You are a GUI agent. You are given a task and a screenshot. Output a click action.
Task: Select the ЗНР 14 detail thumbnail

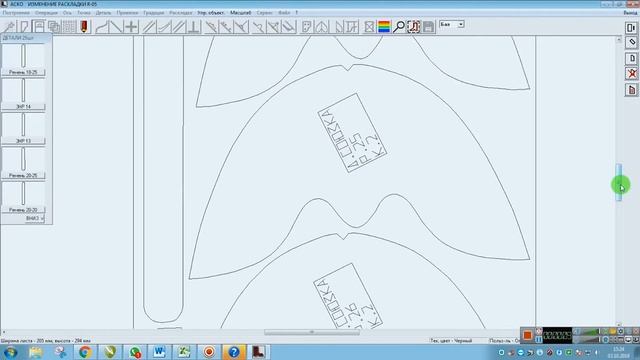pyautogui.click(x=23, y=93)
